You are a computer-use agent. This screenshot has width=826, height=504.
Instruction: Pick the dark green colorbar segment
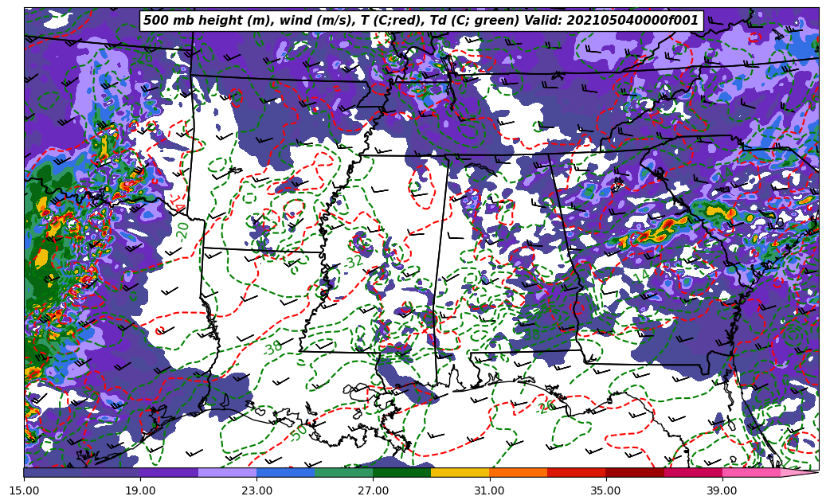401,472
